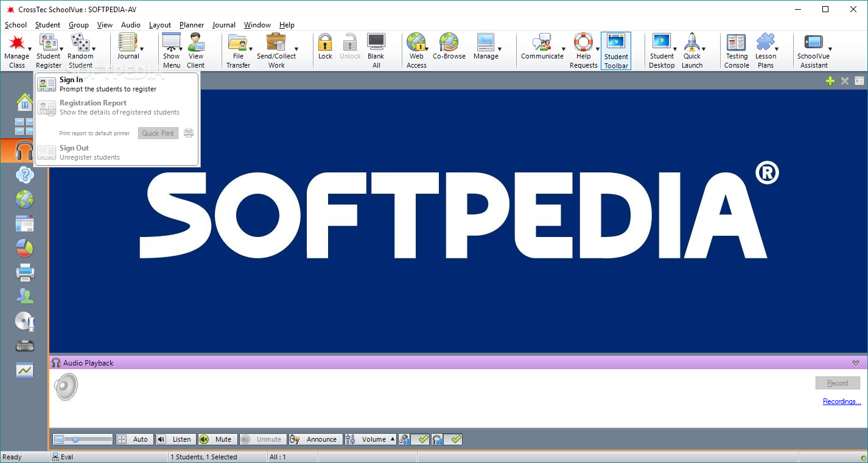Viewport: 868px width, 463px height.
Task: Select the pie chart survey view in sidebar
Action: 24,248
